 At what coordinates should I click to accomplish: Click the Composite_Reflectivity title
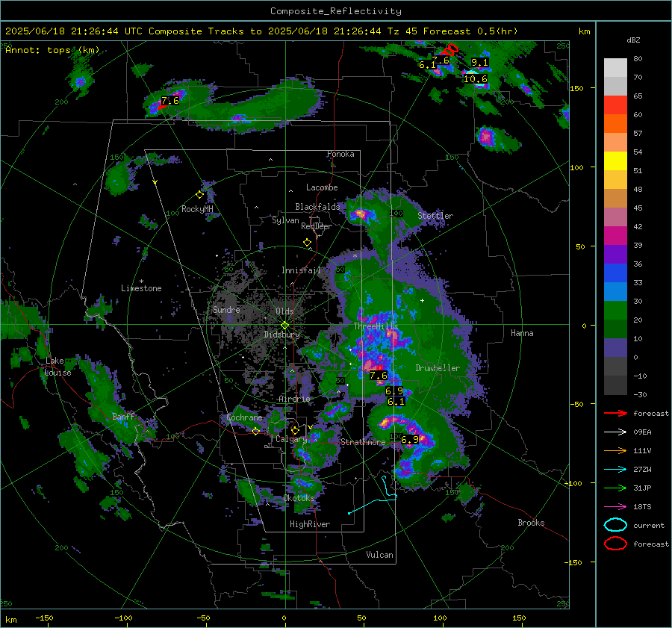pos(336,11)
